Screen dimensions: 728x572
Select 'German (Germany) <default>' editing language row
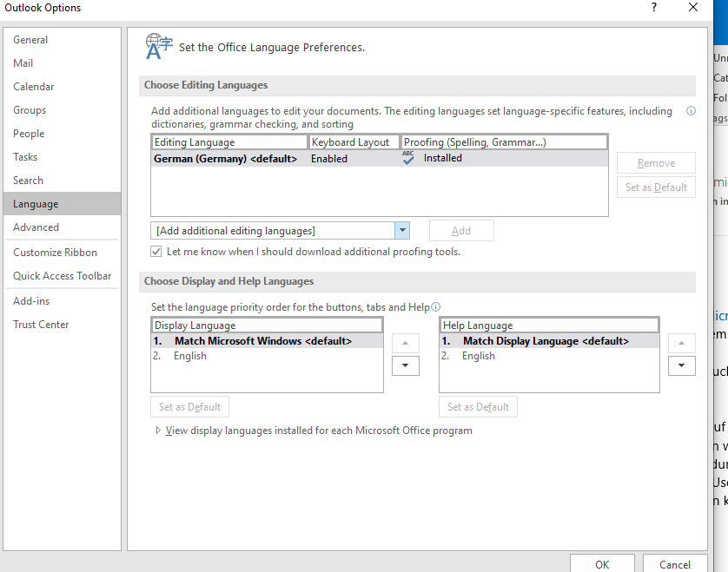pyautogui.click(x=380, y=159)
